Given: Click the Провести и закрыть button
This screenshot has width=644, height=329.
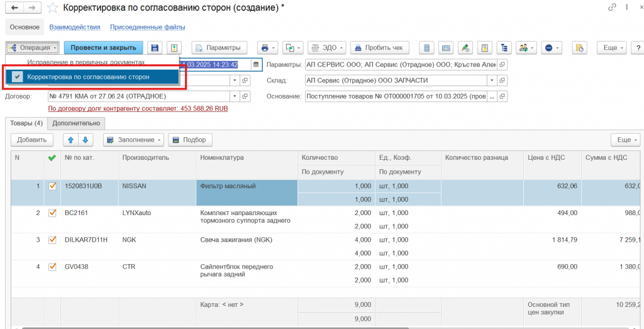Looking at the screenshot, I should click(103, 48).
